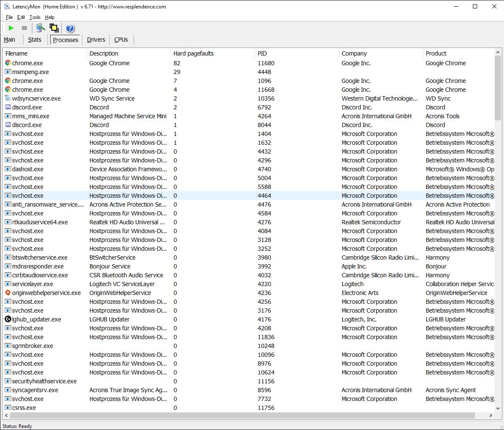The width and height of the screenshot is (504, 430).
Task: Open the Tools menu
Action: coord(35,17)
